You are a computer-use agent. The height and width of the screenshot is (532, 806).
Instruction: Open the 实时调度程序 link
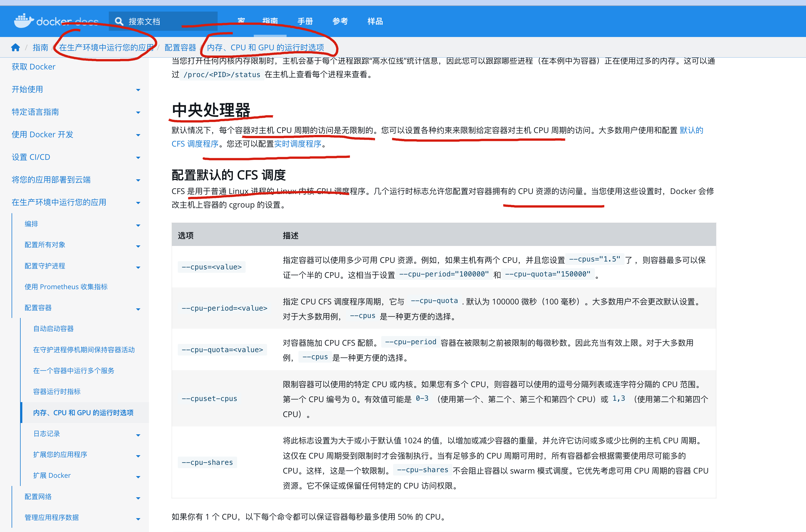click(x=297, y=144)
